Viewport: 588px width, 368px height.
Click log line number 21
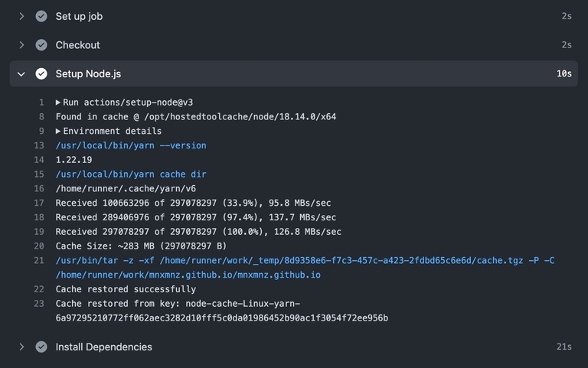(39, 261)
